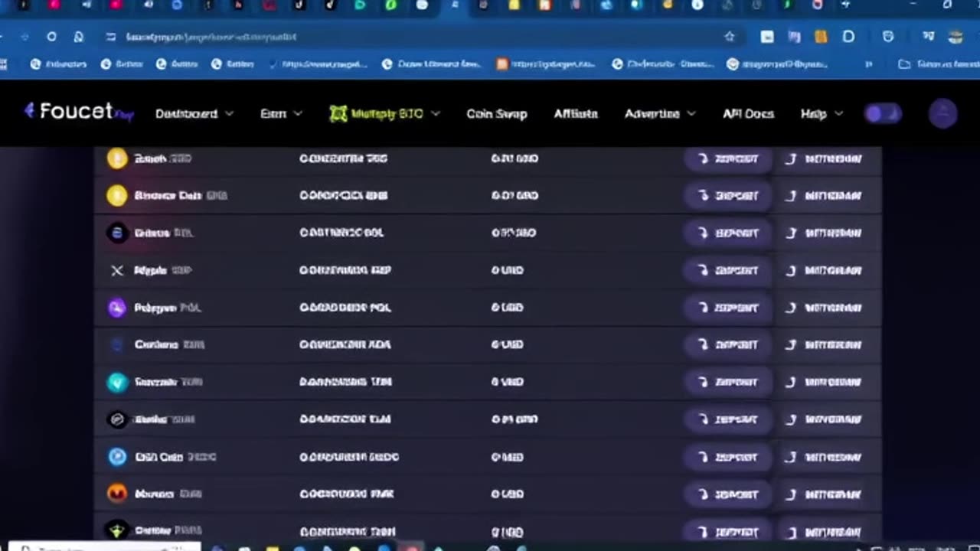Open the API Docs menu item
Image resolution: width=980 pixels, height=551 pixels.
(x=748, y=113)
